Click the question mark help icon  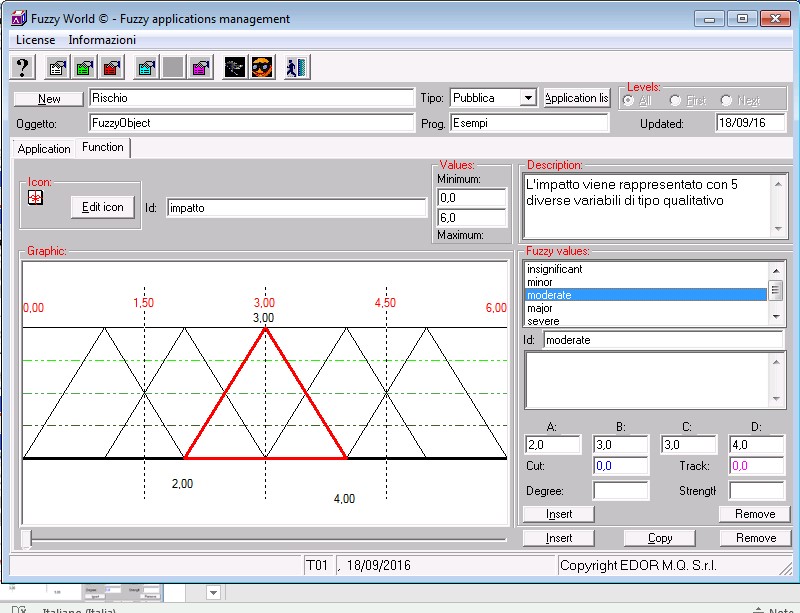tap(22, 67)
